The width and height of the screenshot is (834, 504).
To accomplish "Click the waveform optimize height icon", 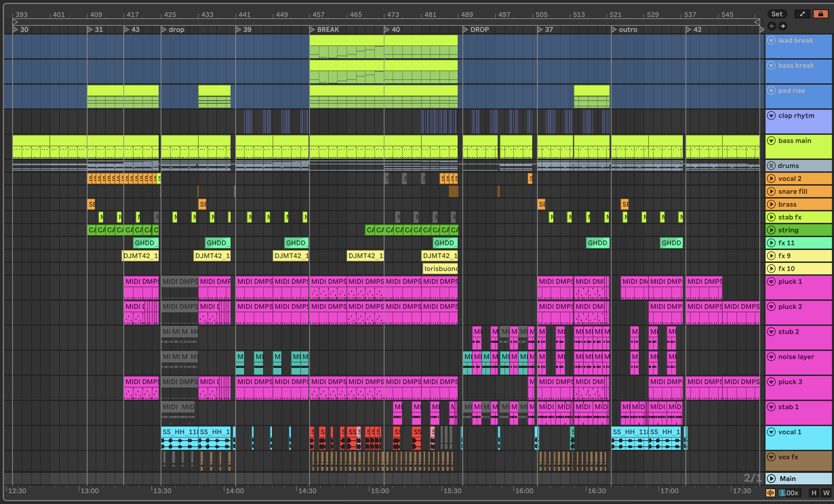I will click(770, 493).
